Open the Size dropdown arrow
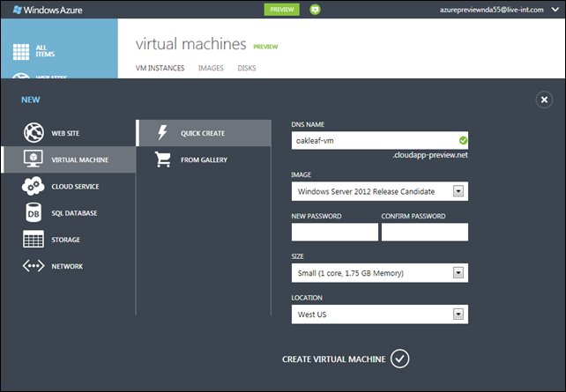The height and width of the screenshot is (392, 566). 458,273
